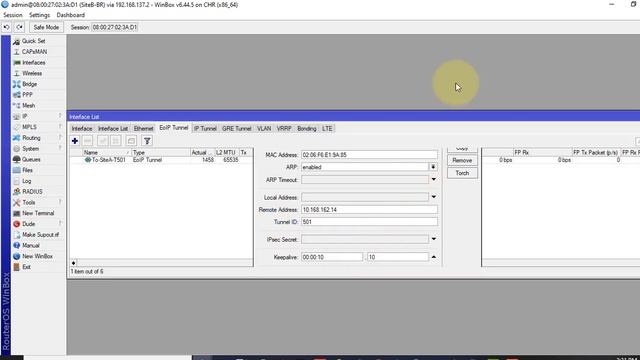Open the Bridge section
The height and width of the screenshot is (360, 640).
click(29, 84)
